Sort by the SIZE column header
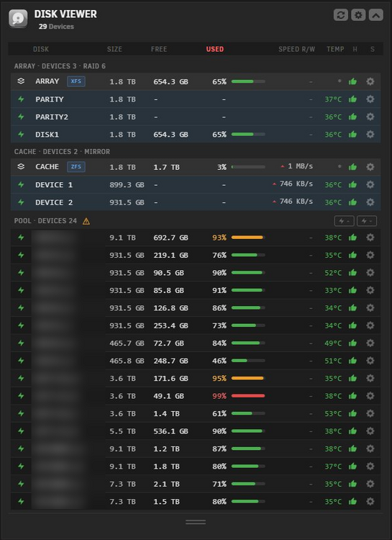The width and height of the screenshot is (392, 540). coord(114,49)
